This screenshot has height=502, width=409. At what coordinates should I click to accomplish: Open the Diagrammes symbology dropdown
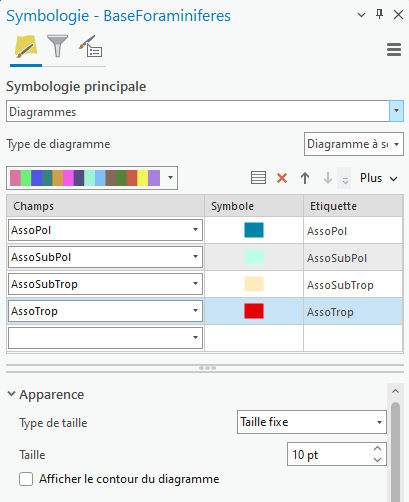205,111
